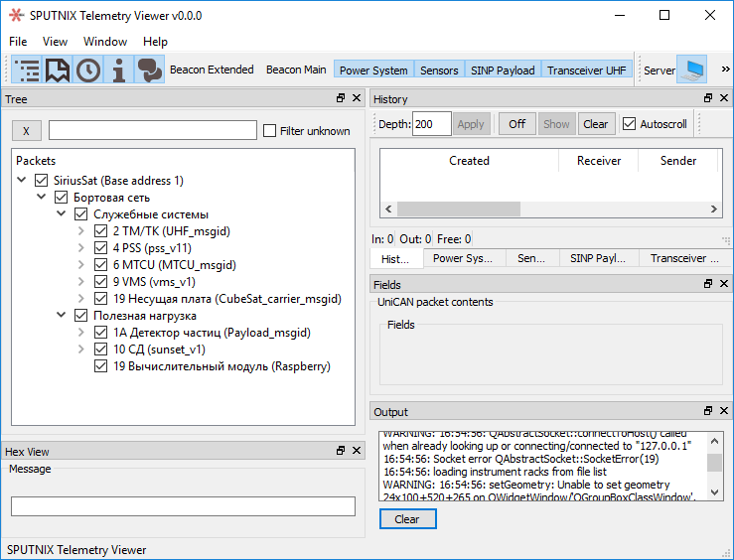
Task: Open the Window menu
Action: coord(105,41)
